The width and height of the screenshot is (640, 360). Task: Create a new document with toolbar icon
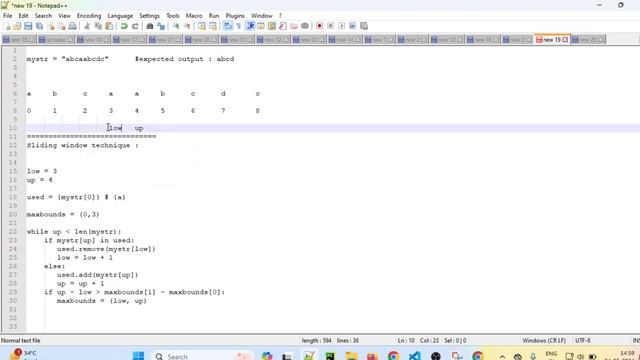click(x=7, y=26)
